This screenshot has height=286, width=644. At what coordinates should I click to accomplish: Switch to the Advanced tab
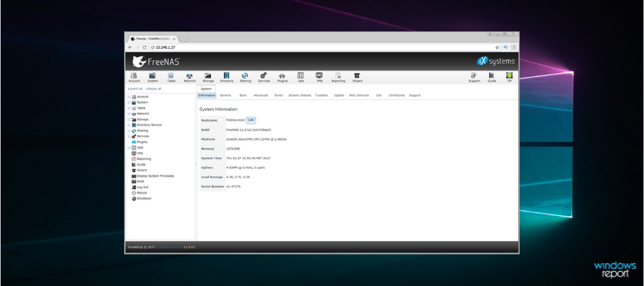pos(260,95)
